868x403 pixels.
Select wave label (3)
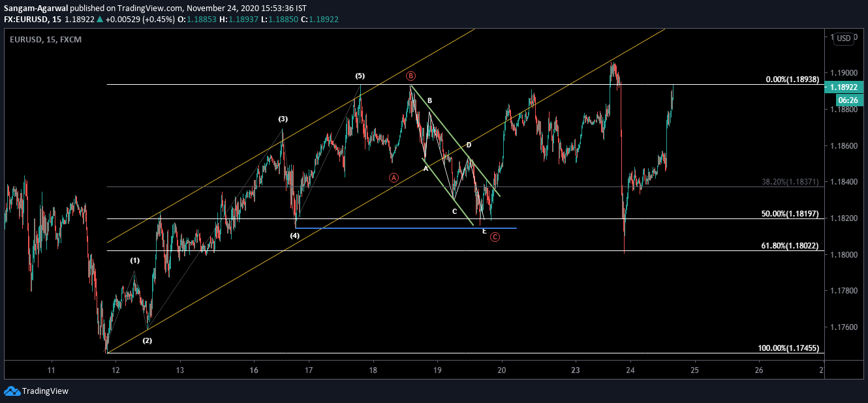pos(283,119)
